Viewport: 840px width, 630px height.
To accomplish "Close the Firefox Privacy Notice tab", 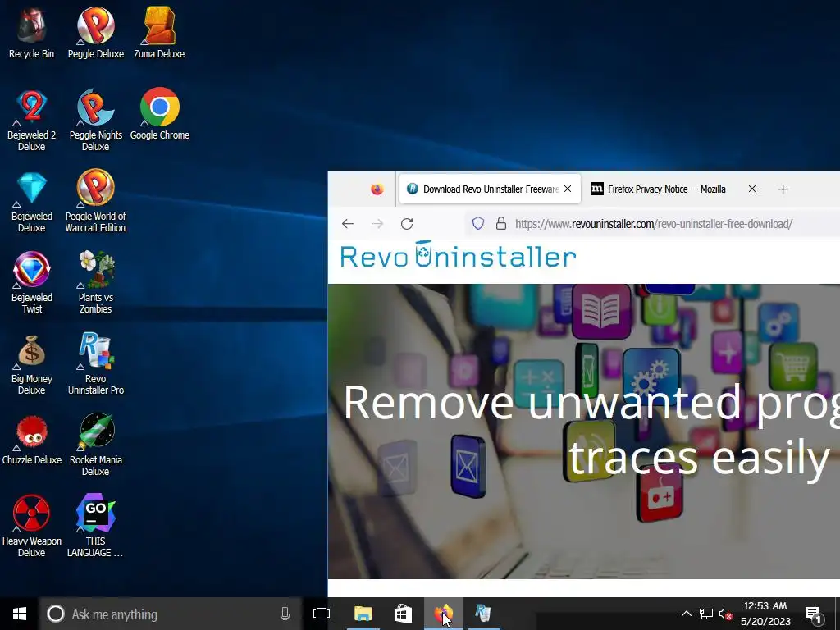I will pyautogui.click(x=752, y=189).
